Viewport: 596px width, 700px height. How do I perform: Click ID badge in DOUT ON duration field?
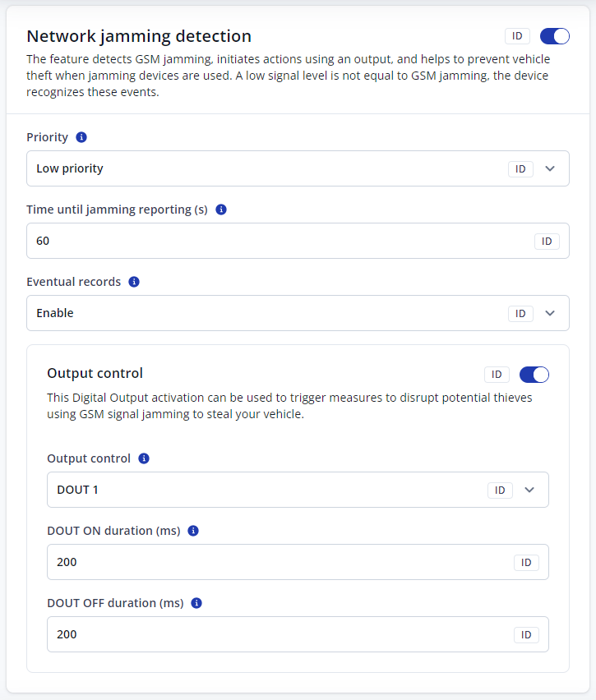pos(526,562)
